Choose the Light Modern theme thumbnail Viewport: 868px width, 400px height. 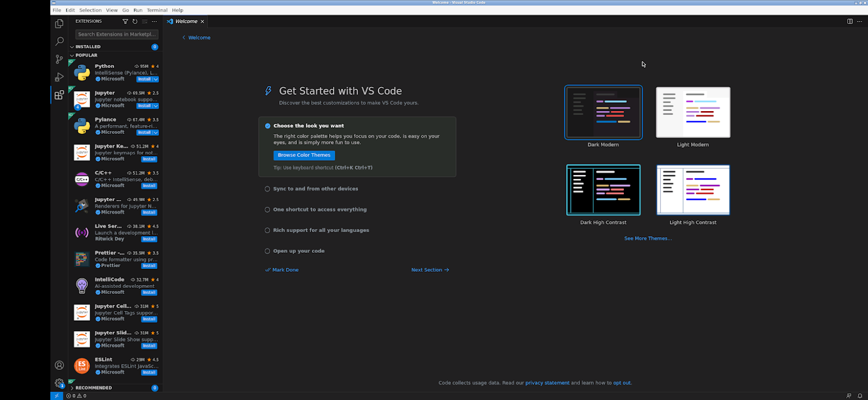pos(693,112)
